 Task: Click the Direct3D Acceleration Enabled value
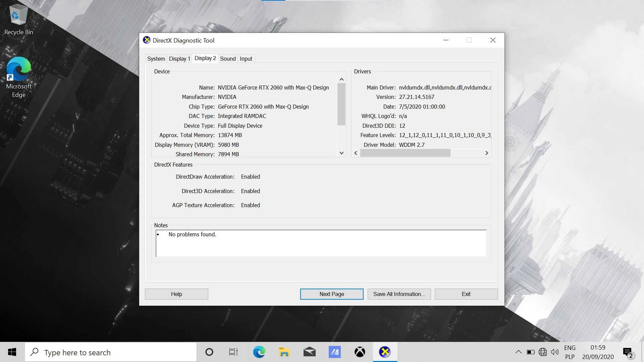(250, 191)
